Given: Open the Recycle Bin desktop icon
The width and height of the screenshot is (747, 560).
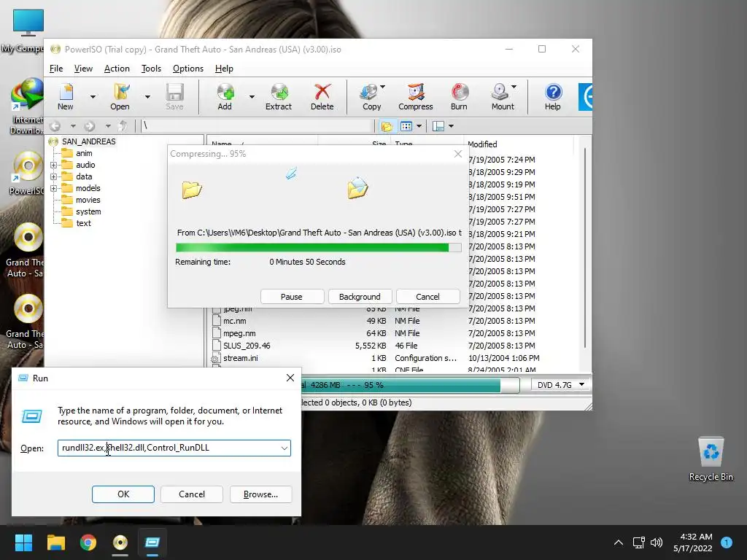Looking at the screenshot, I should (711, 459).
